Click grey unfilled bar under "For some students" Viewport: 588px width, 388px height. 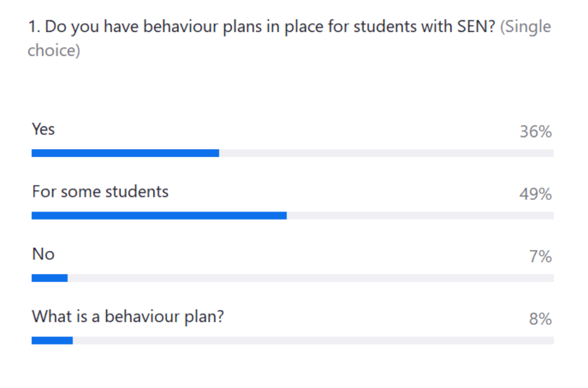pos(420,216)
